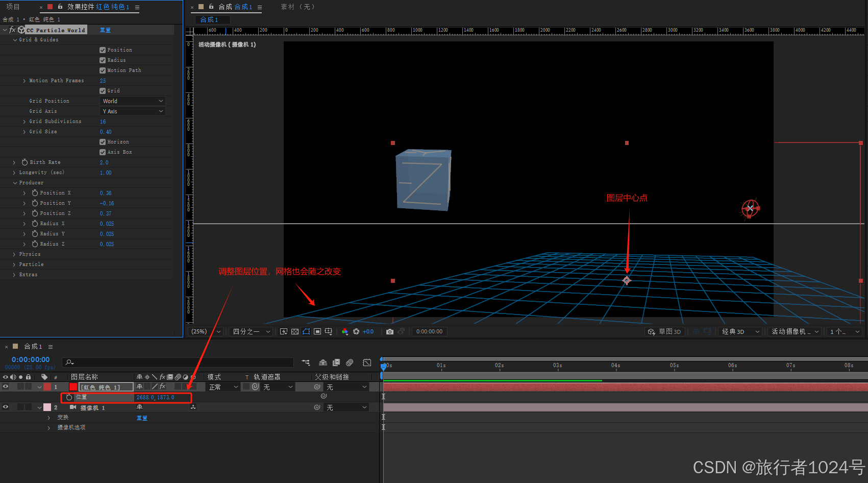This screenshot has height=483, width=868.
Task: Toggle the fx switch of CC Particle World
Action: click(x=13, y=30)
